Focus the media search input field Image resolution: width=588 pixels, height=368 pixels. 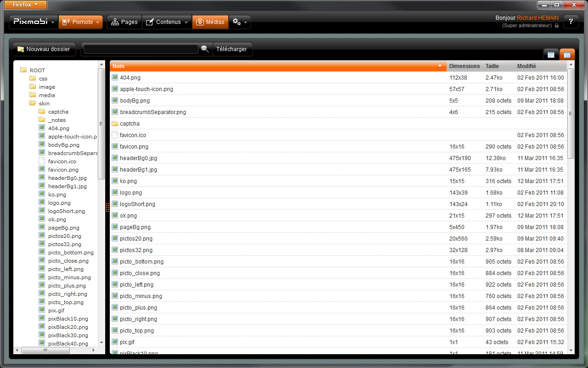(x=141, y=49)
